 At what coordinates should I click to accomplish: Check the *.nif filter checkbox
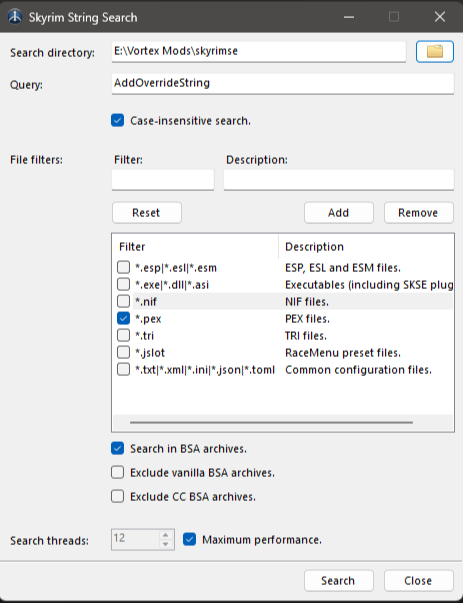tap(123, 302)
